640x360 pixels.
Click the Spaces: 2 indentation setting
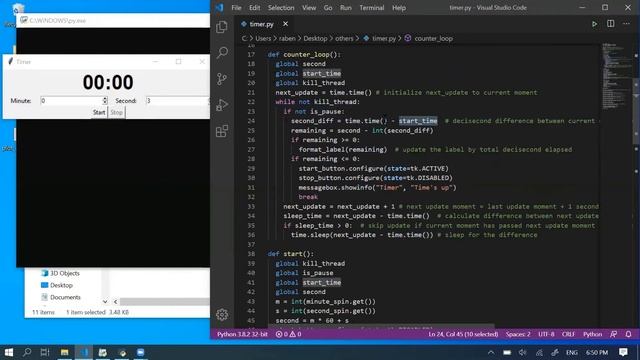click(518, 334)
